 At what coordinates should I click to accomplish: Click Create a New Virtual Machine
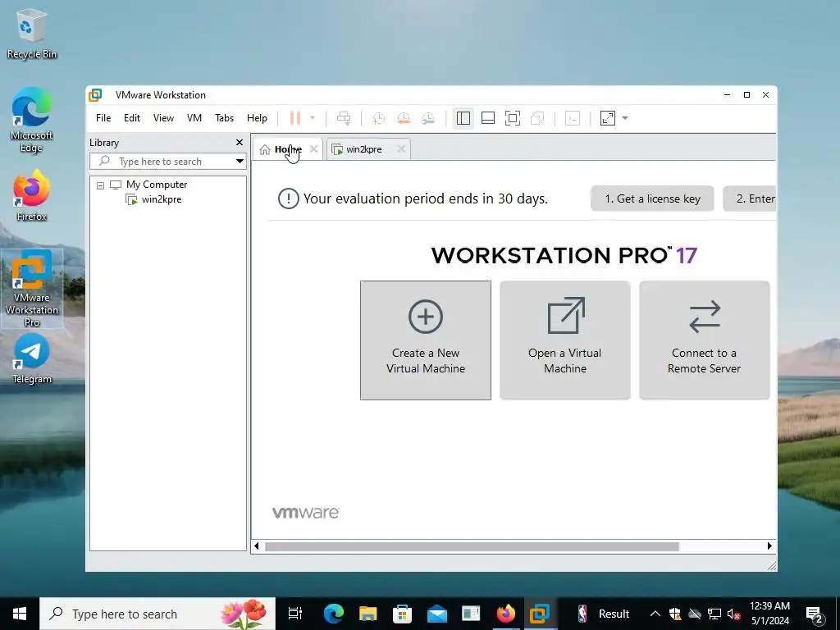click(426, 340)
